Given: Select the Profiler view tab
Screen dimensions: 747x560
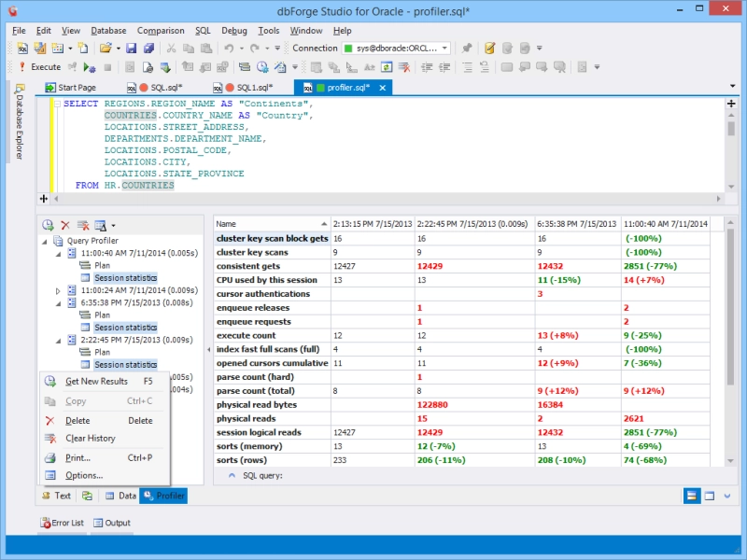Looking at the screenshot, I should pyautogui.click(x=163, y=496).
